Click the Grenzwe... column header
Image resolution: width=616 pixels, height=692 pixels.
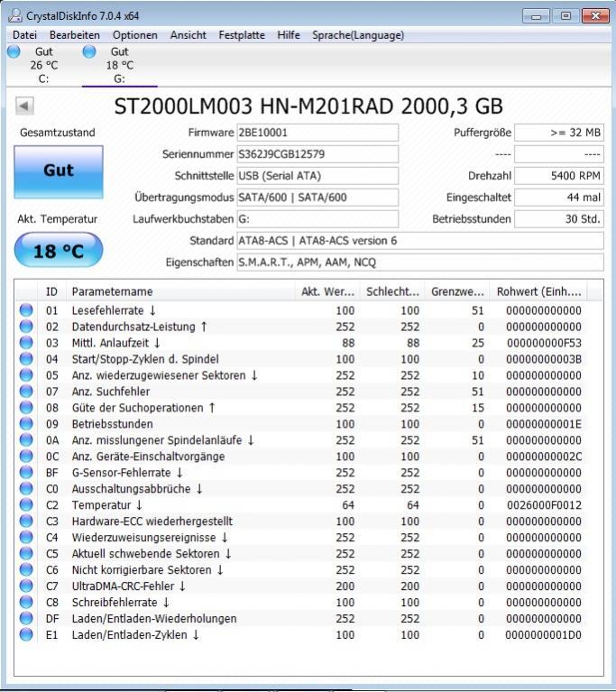(457, 291)
